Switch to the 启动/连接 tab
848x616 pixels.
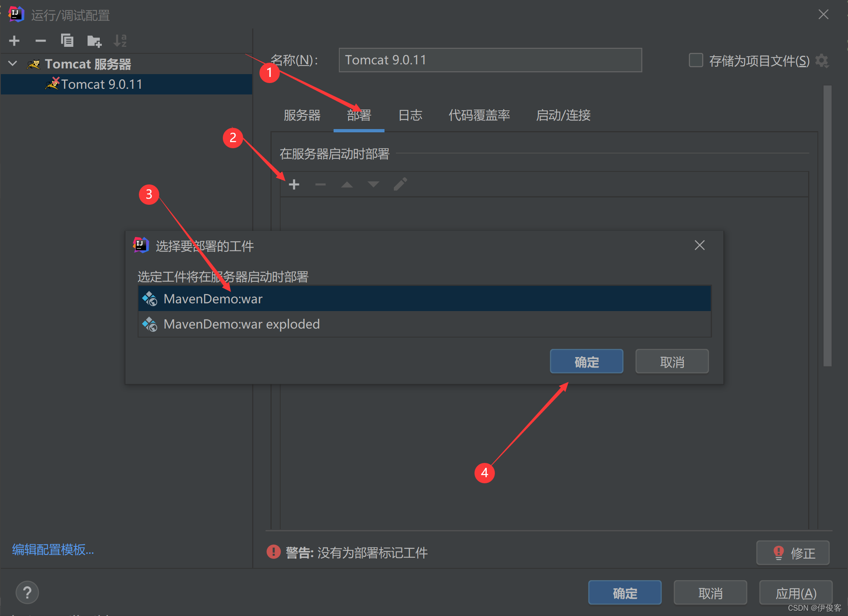click(x=563, y=115)
